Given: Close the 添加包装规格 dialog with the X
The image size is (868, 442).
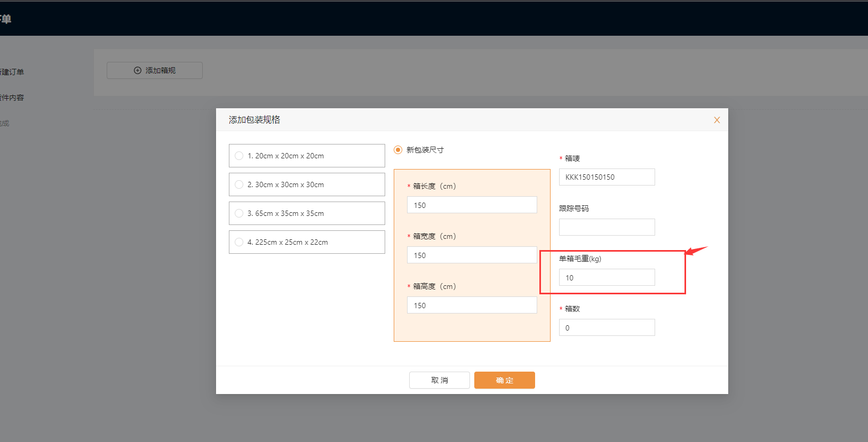Looking at the screenshot, I should [716, 120].
